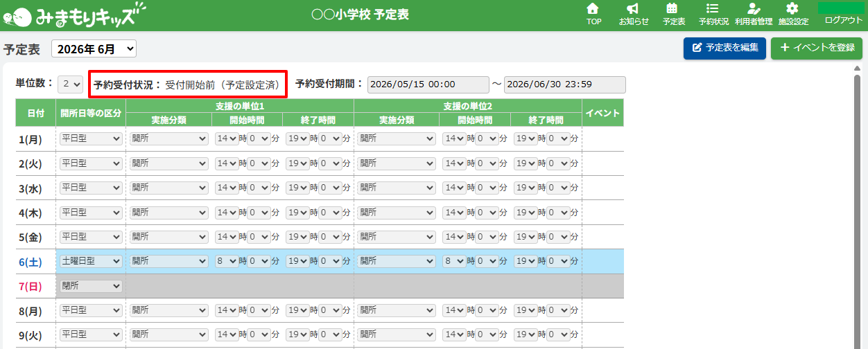This screenshot has width=868, height=349.
Task: Open 土曜日型 dropdown for 6(土)
Action: (91, 261)
